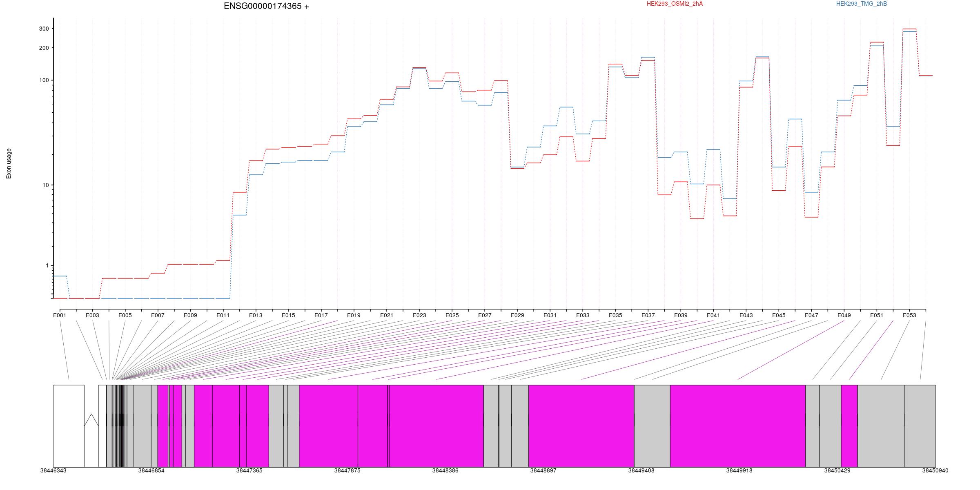Click exon label E005
Screen dimensions: 980x490
coord(125,315)
